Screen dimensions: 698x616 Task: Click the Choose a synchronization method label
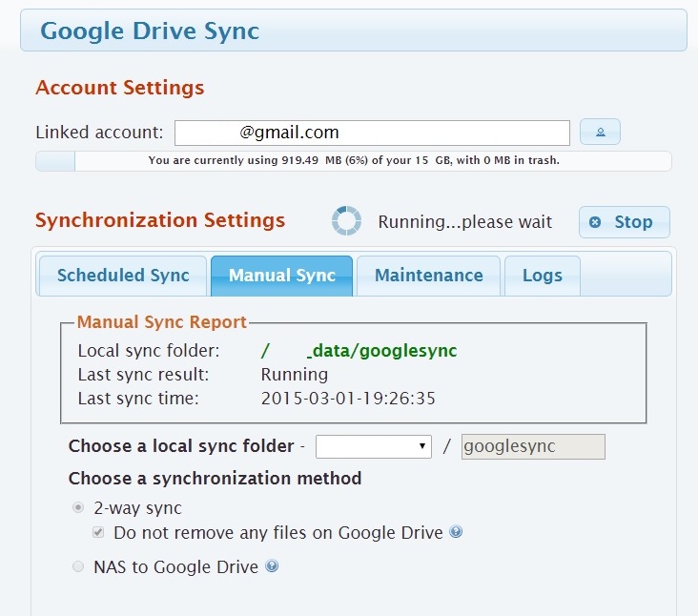pos(215,479)
